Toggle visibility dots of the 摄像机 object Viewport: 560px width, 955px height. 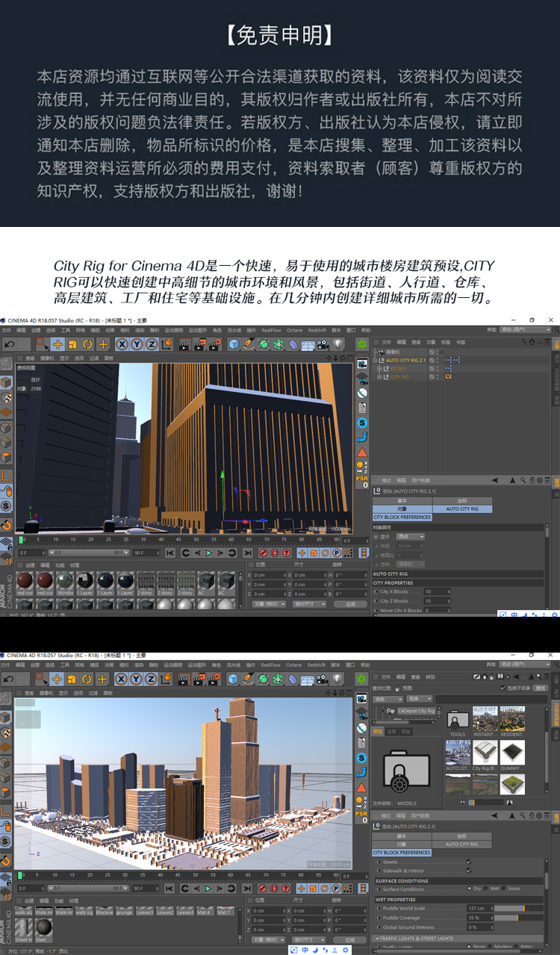click(x=438, y=352)
